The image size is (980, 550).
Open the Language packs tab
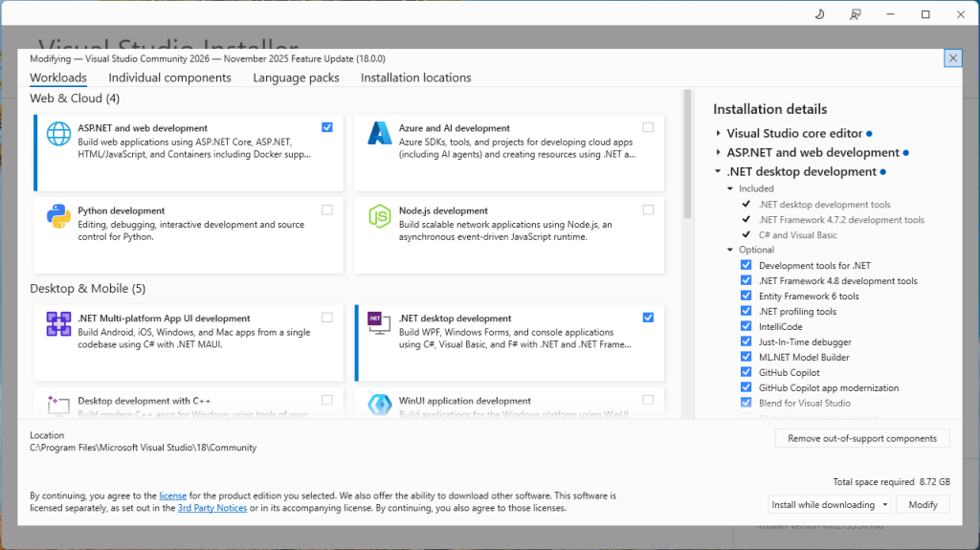coord(296,77)
